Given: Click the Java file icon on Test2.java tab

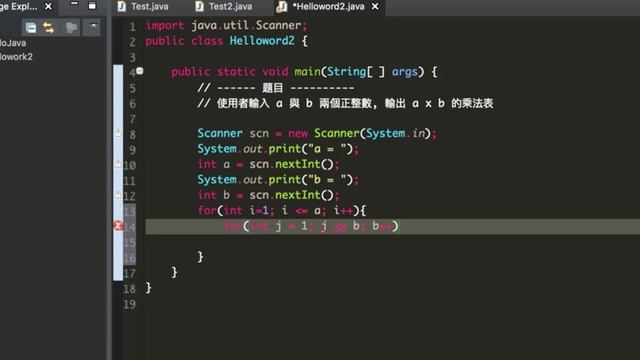Looking at the screenshot, I should [200, 7].
